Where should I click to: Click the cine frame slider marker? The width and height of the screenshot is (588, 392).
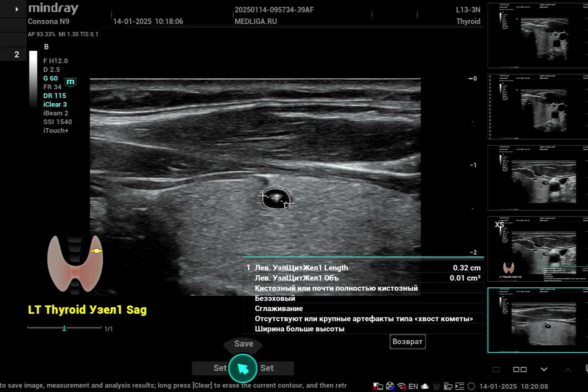(x=64, y=328)
